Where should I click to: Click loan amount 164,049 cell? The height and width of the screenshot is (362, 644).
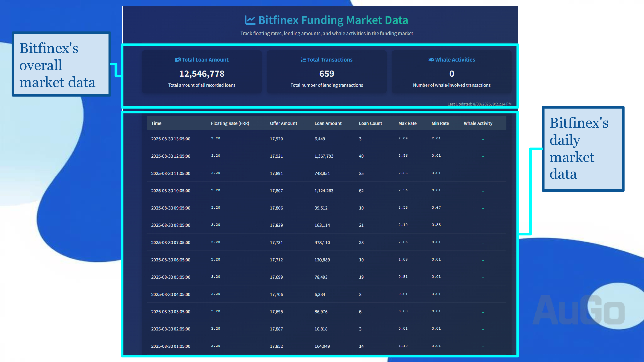click(322, 346)
